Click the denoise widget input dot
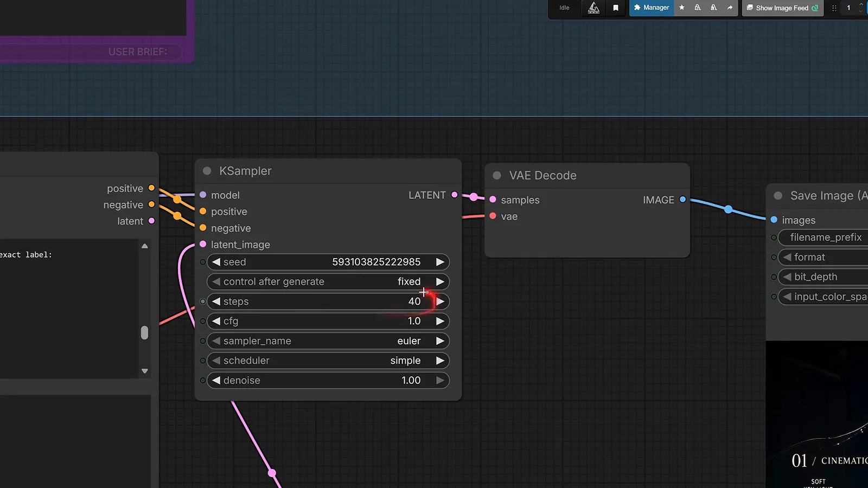The height and width of the screenshot is (488, 868). coord(203,380)
